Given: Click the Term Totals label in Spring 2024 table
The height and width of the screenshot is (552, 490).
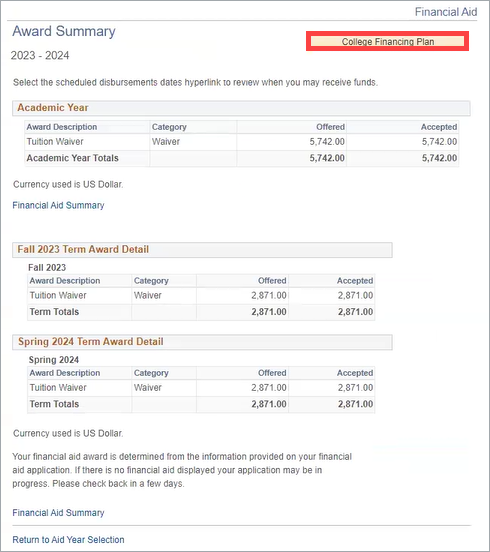Looking at the screenshot, I should tap(54, 404).
